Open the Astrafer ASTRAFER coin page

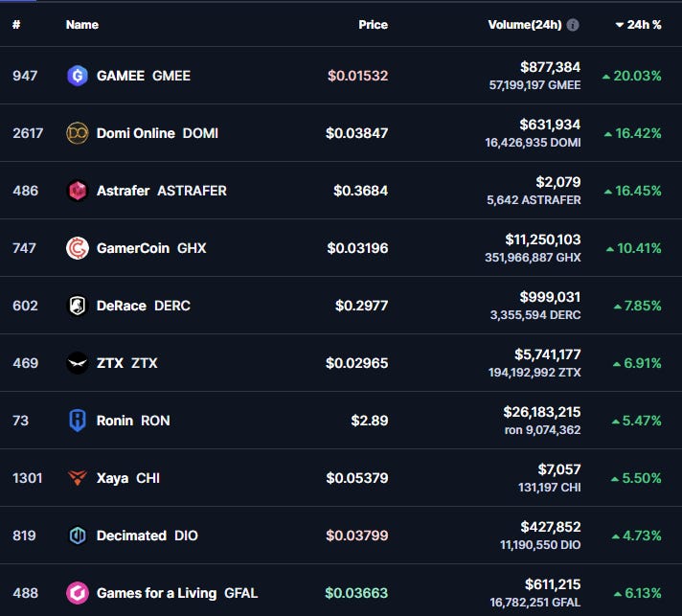click(x=161, y=191)
